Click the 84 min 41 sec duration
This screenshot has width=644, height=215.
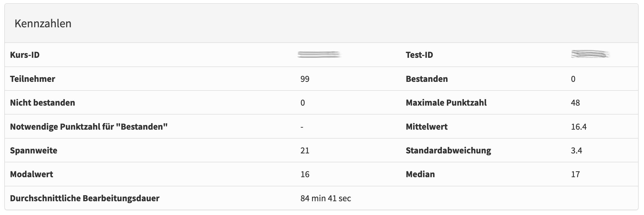326,198
